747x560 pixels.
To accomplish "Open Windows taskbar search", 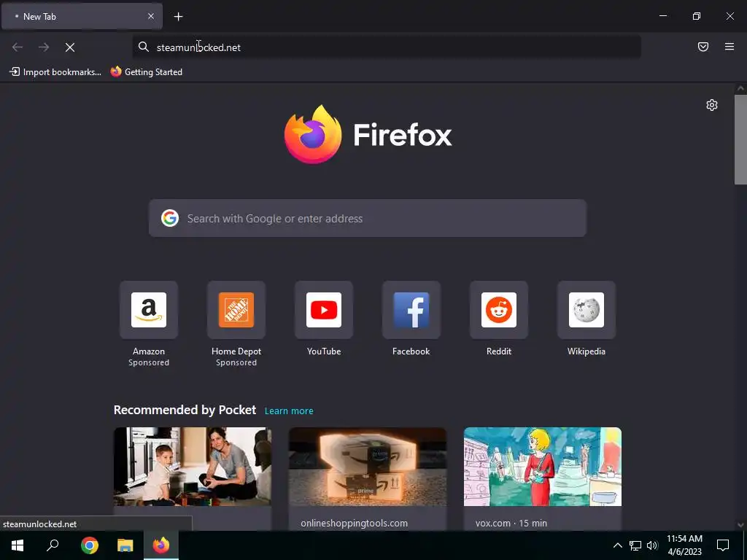I will [x=53, y=545].
